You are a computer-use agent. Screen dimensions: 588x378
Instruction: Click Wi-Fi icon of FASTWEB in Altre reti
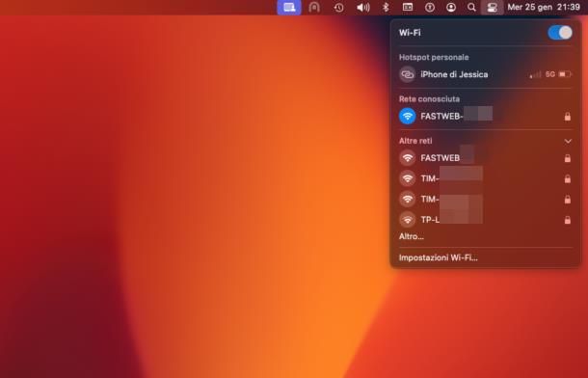407,158
